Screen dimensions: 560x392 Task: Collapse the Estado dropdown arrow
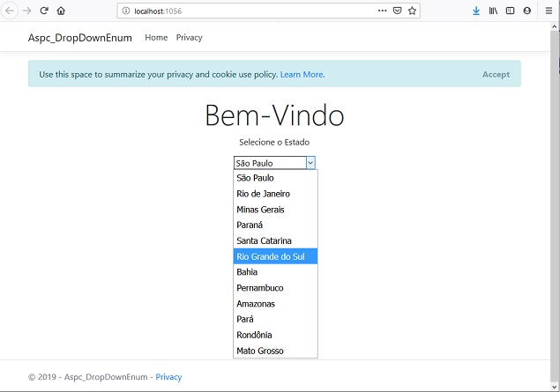(x=310, y=163)
